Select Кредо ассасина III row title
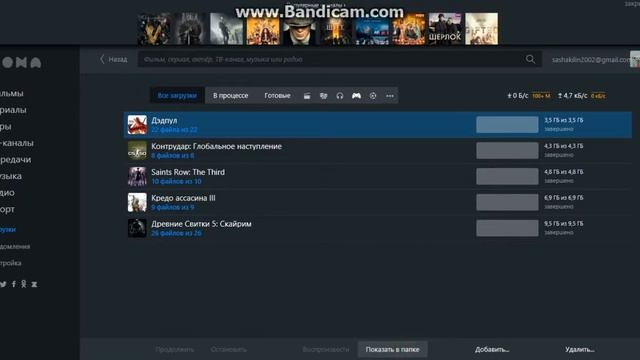 click(x=183, y=198)
